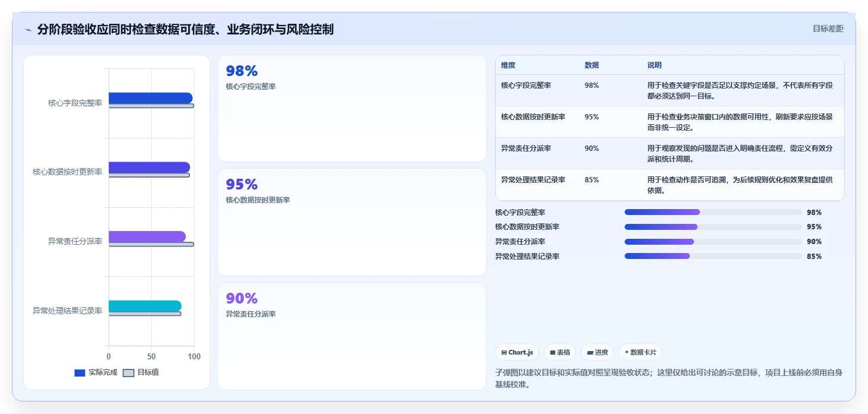The height and width of the screenshot is (414, 868).
Task: Click the 50 tick on the x-axis
Action: (151, 356)
